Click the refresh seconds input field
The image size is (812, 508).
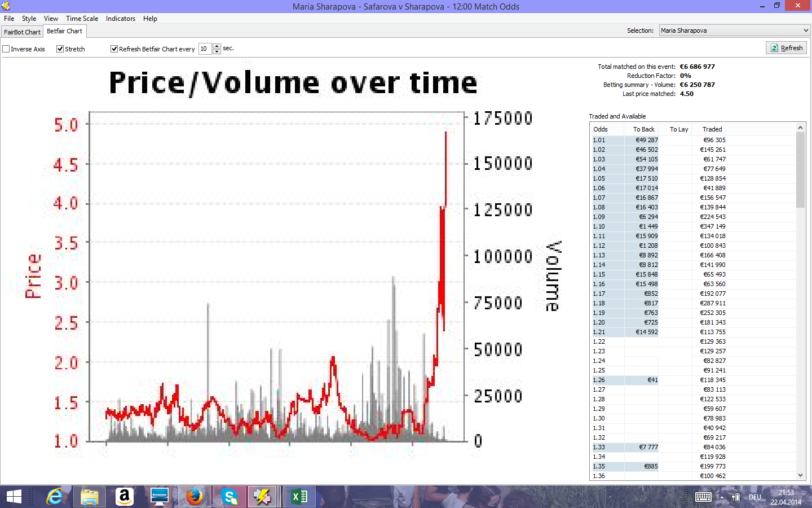[x=205, y=49]
